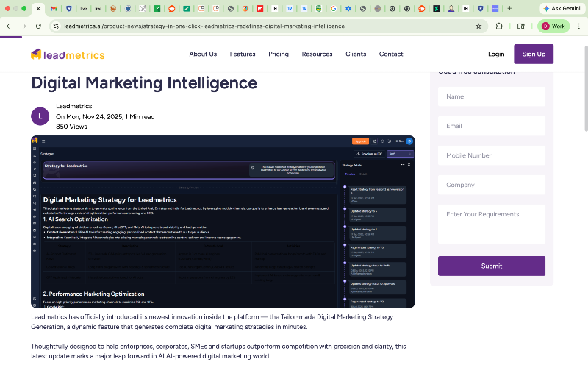Submit the consultation form
Screen dimensions: 588x368
(492, 266)
